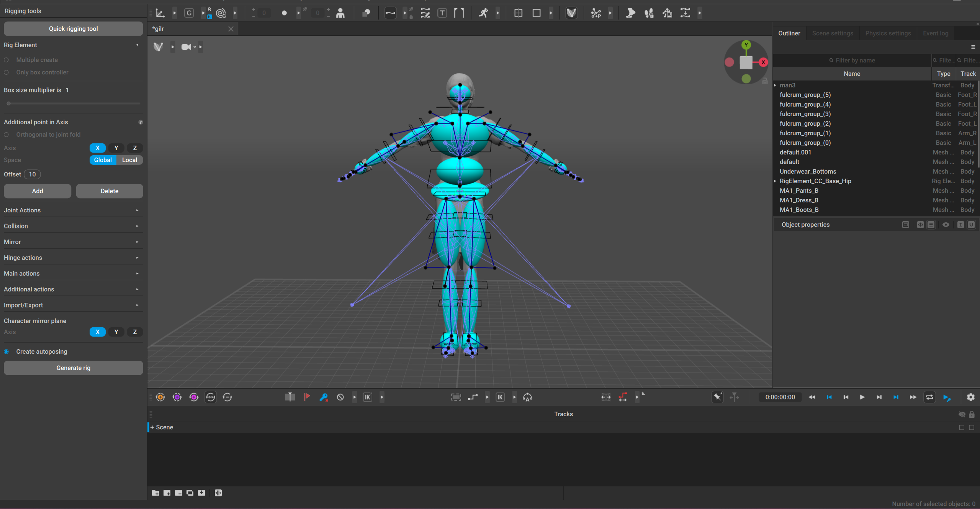This screenshot has width=980, height=509.
Task: Toggle loop playback button
Action: coord(929,397)
